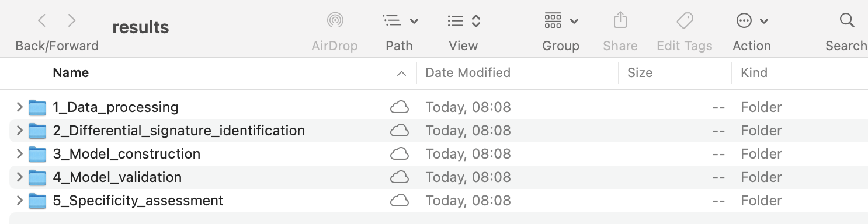Click the Edit Tags icon
The image size is (868, 224).
pos(685,21)
